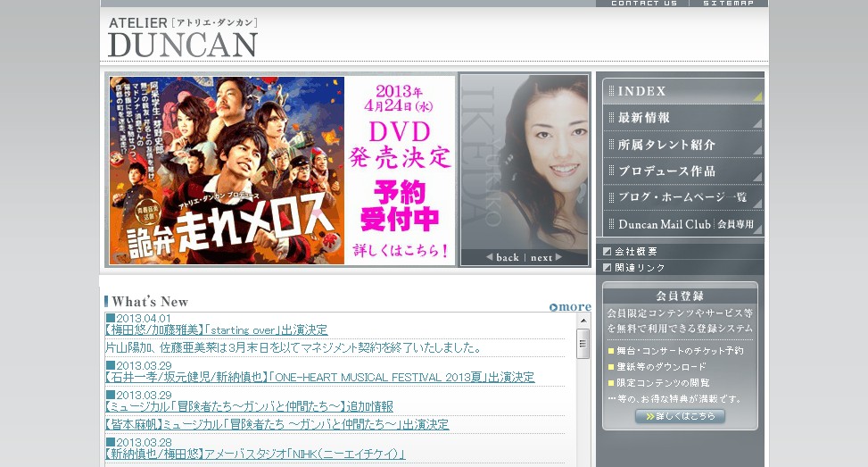
Task: Click the back arrow under talent photo
Action: tap(502, 257)
